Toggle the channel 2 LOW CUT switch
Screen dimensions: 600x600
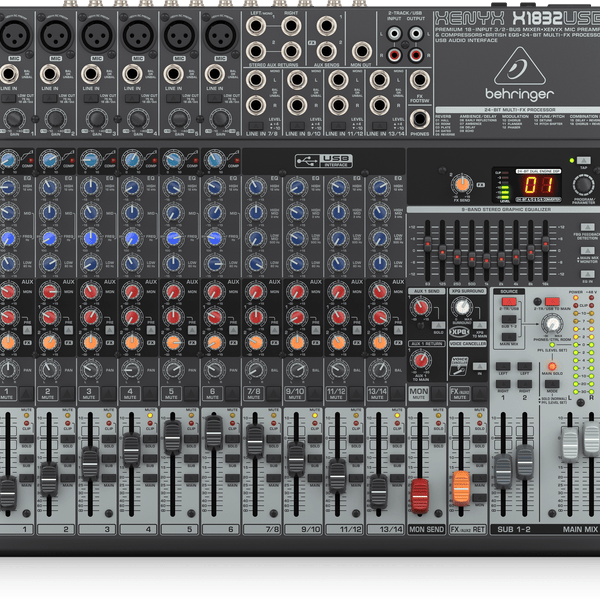(x=50, y=99)
